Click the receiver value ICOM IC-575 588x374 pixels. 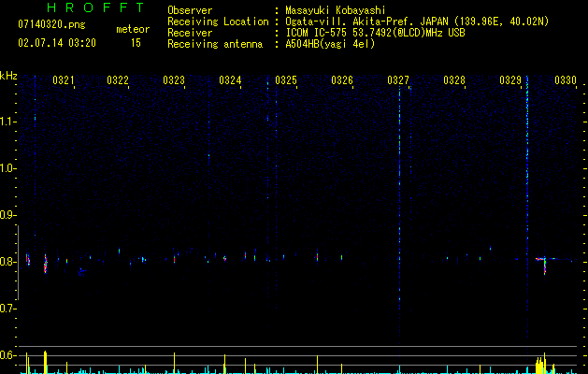(375, 33)
